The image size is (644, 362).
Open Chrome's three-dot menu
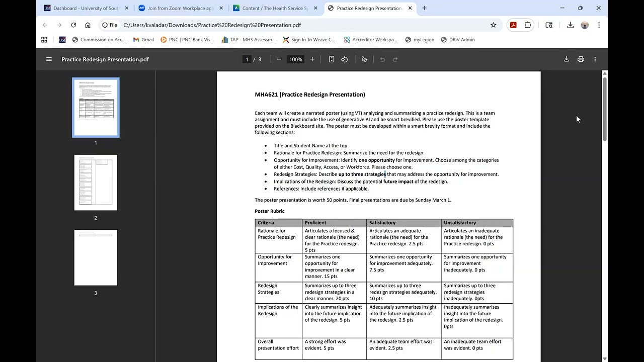(599, 25)
